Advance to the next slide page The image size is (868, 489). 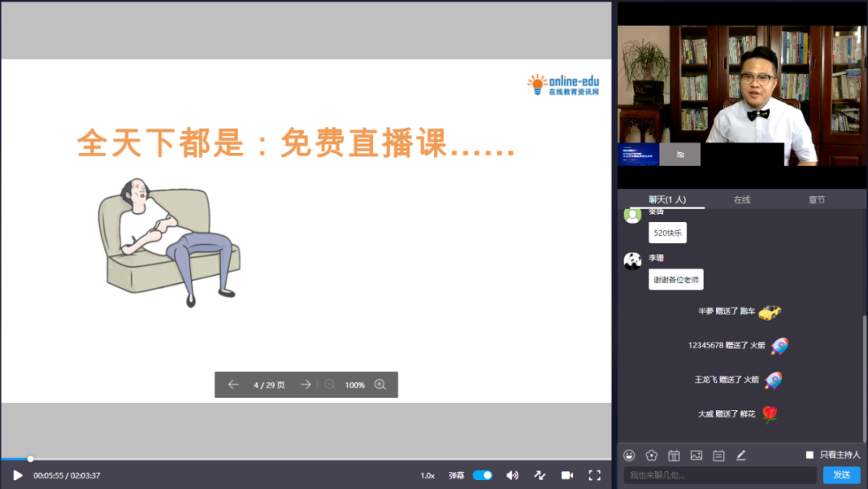tap(305, 384)
